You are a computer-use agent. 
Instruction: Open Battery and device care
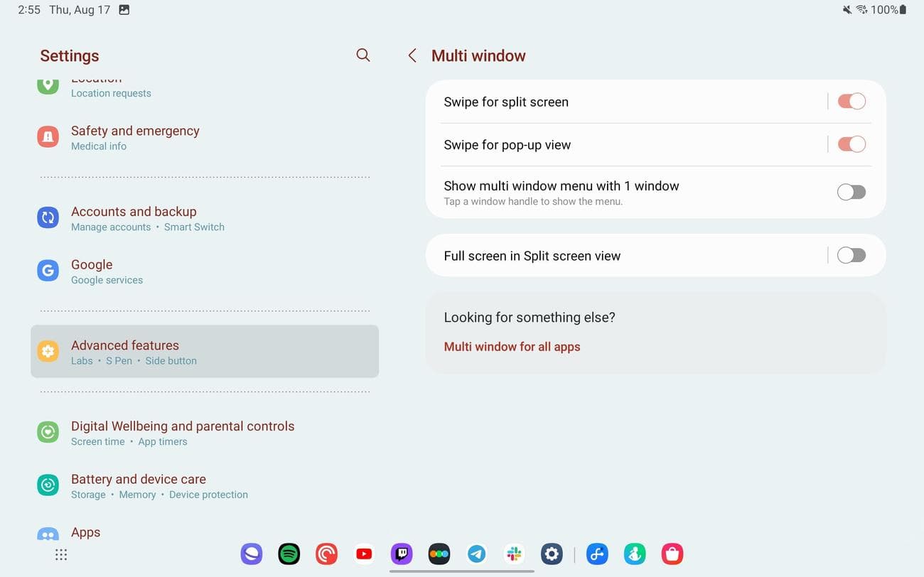click(205, 486)
